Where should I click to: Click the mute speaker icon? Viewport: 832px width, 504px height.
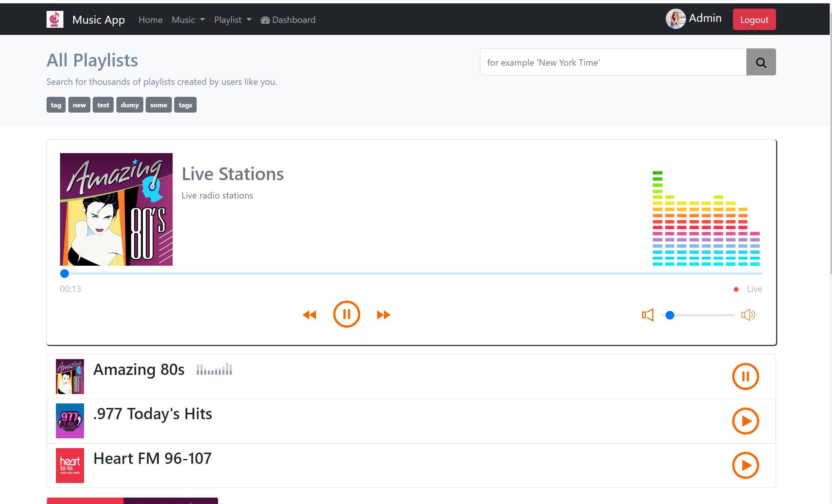[x=648, y=315]
